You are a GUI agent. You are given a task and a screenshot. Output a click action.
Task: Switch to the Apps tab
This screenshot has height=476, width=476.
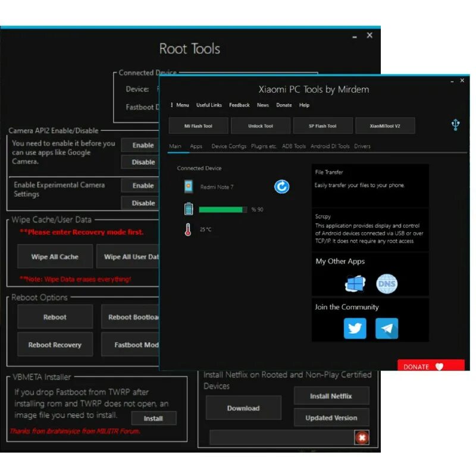click(x=196, y=146)
